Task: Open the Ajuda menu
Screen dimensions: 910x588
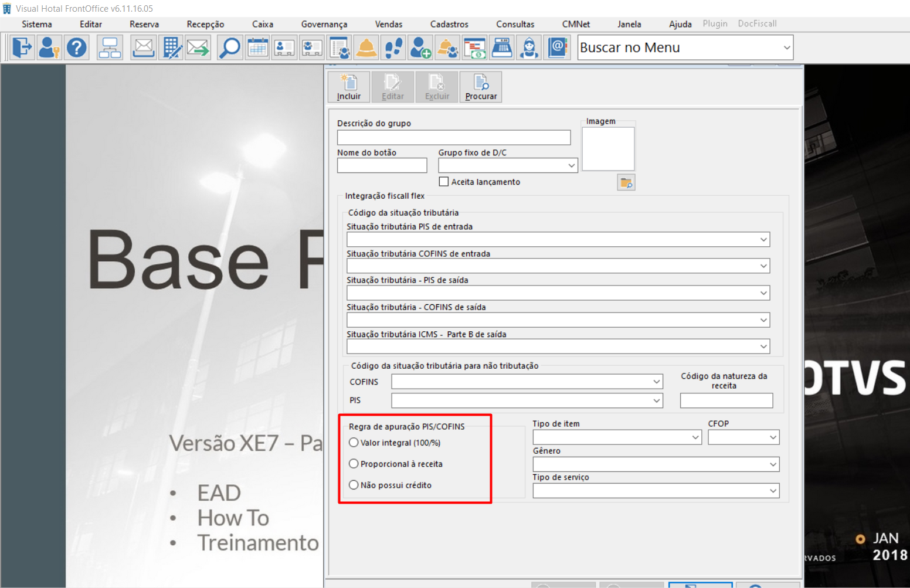Action: 680,24
